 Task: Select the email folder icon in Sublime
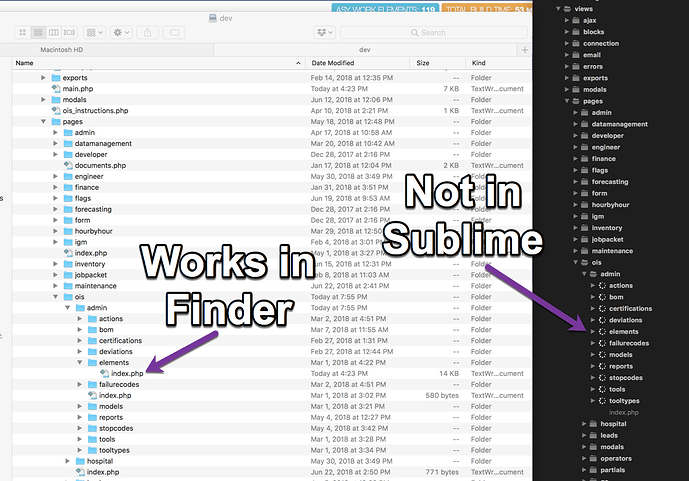(576, 55)
